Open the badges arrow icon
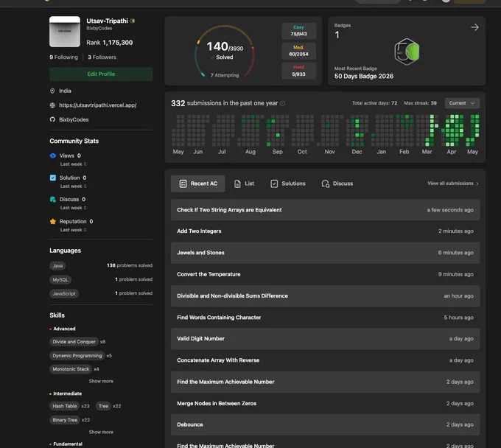The height and width of the screenshot is (448, 501). 474,27
